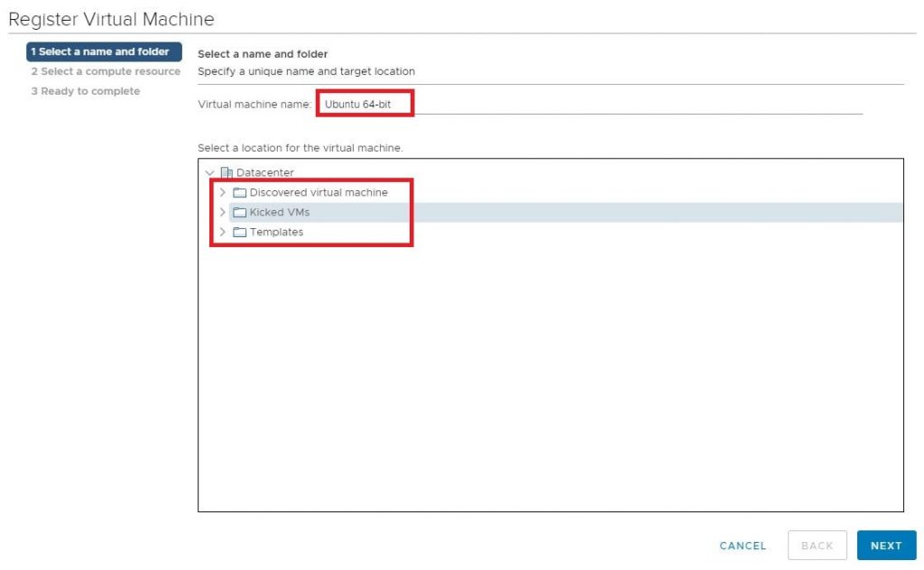
Task: Click the Templates folder icon
Action: pyautogui.click(x=240, y=233)
